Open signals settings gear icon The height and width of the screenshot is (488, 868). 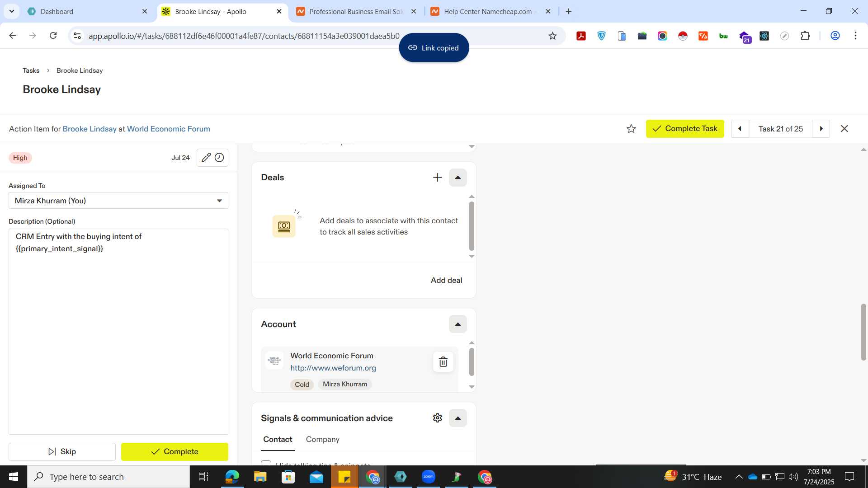[437, 418]
